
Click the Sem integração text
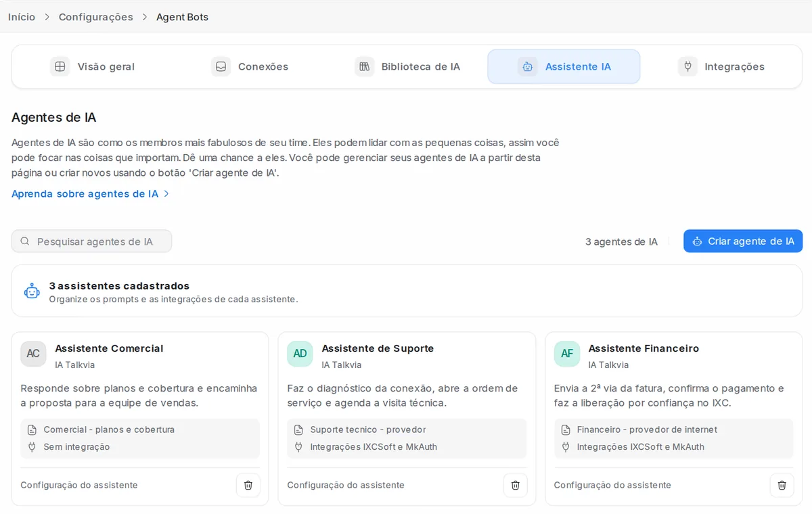[76, 447]
